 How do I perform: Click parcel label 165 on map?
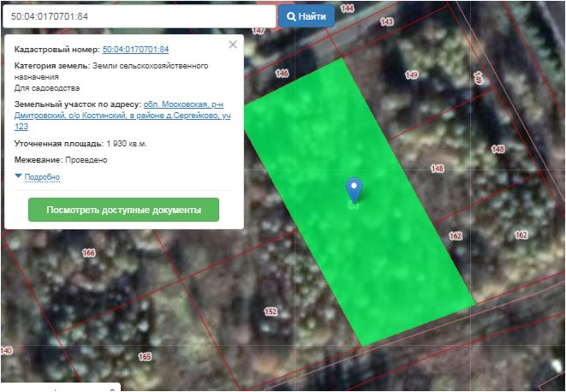[145, 356]
